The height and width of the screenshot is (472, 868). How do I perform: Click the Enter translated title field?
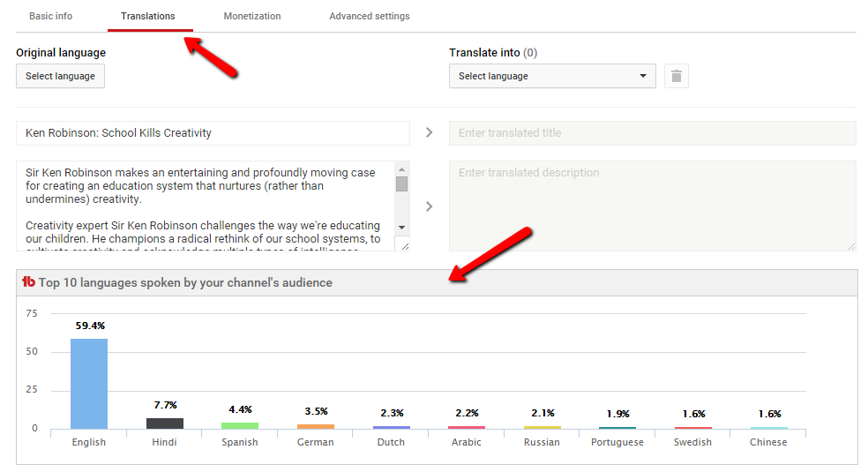[x=652, y=133]
